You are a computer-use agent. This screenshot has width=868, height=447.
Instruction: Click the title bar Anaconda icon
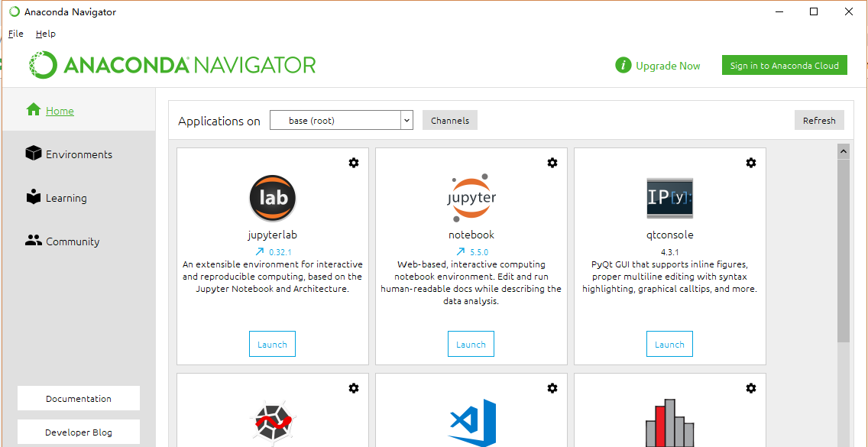[15, 11]
